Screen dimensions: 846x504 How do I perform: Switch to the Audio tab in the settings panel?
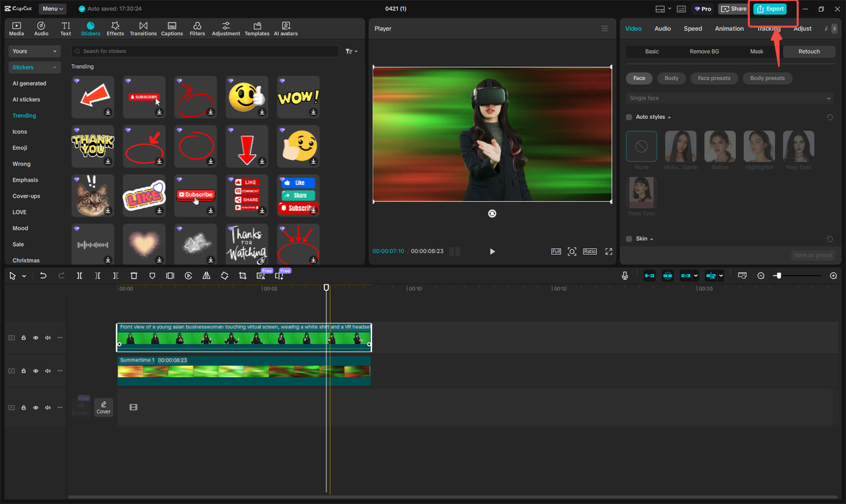[x=662, y=28]
